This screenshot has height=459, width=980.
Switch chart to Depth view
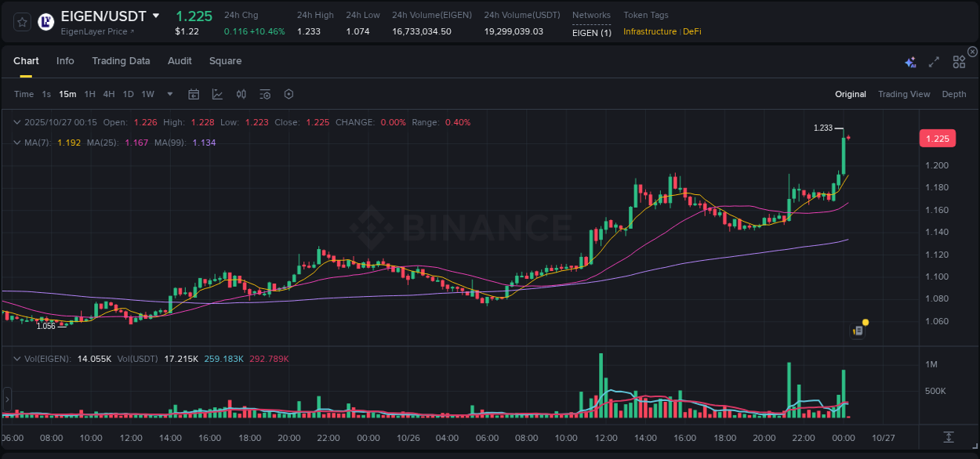pyautogui.click(x=953, y=94)
